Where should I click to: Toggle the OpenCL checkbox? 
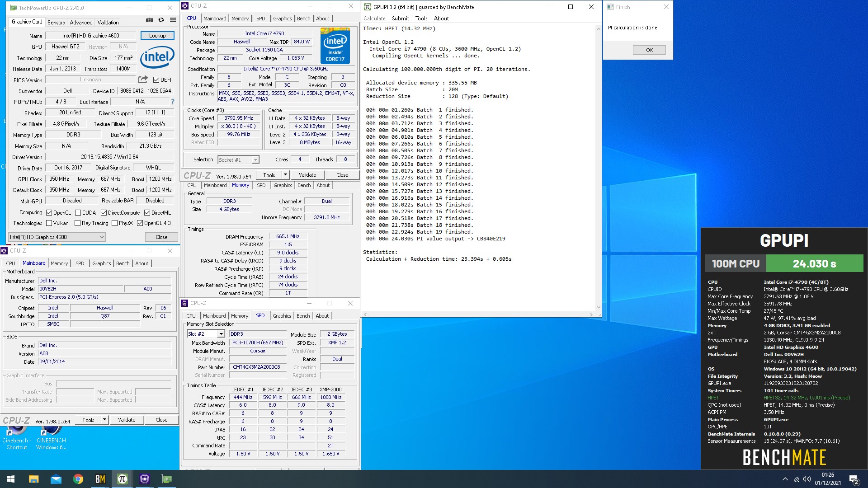pyautogui.click(x=49, y=212)
